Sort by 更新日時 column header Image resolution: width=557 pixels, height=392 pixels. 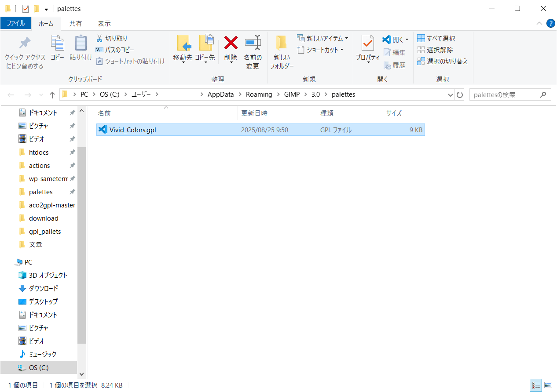[277, 113]
